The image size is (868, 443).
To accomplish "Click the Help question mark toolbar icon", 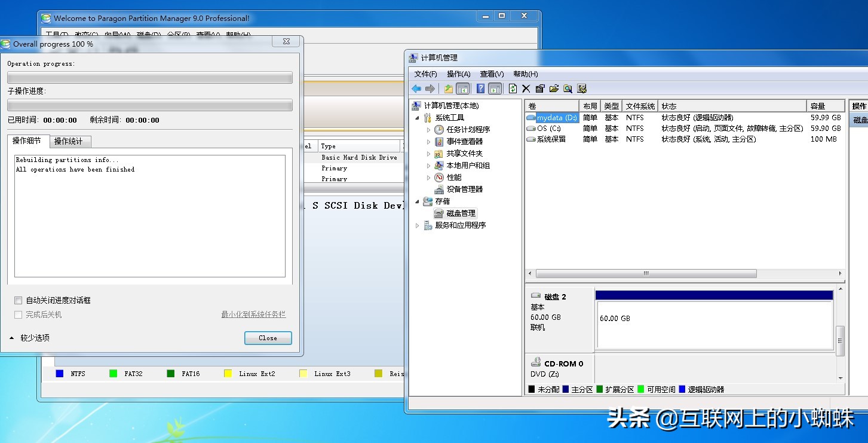I will coord(480,88).
